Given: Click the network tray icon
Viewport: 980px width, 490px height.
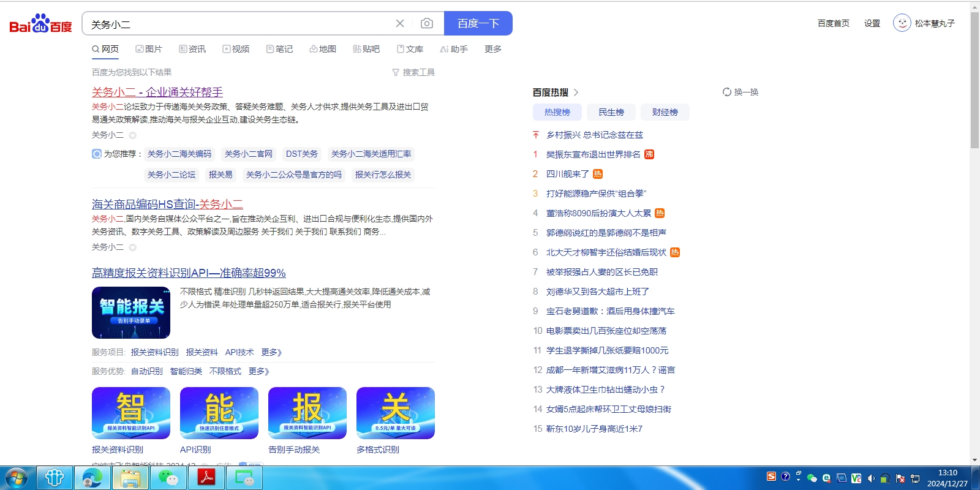Looking at the screenshot, I should click(x=915, y=478).
